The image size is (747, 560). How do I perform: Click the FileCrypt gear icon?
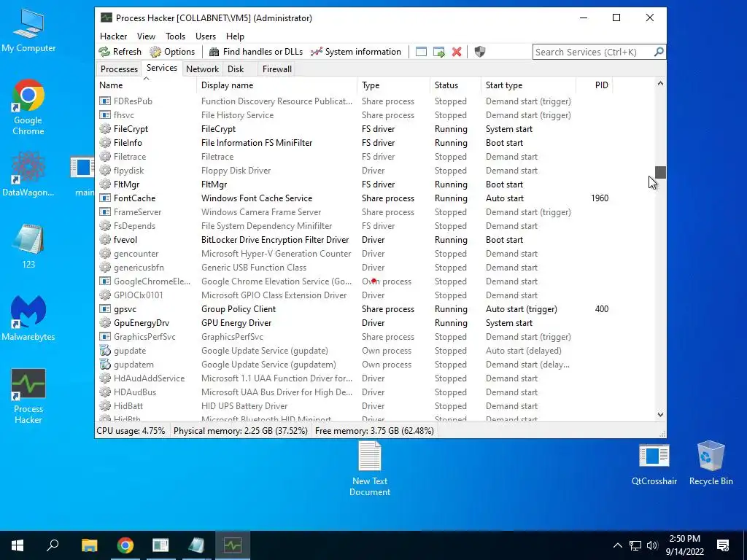point(105,128)
